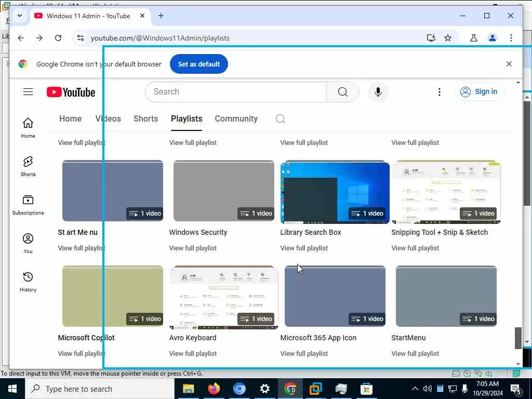Open the YouTube hamburger guide menu
532x399 pixels.
click(x=28, y=91)
